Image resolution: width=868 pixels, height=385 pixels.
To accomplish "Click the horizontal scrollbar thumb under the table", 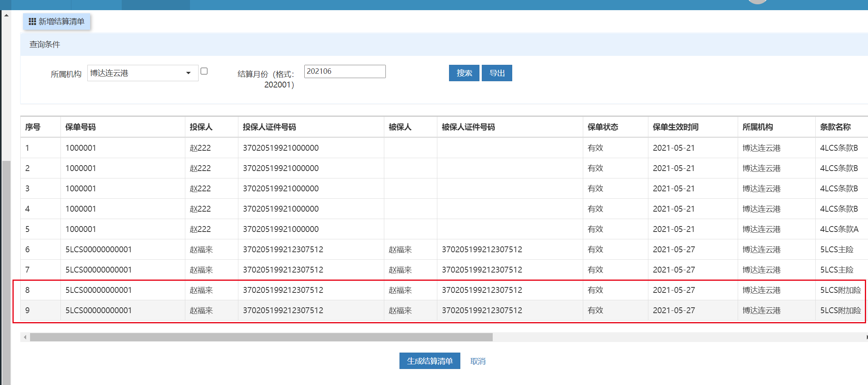I will (261, 337).
